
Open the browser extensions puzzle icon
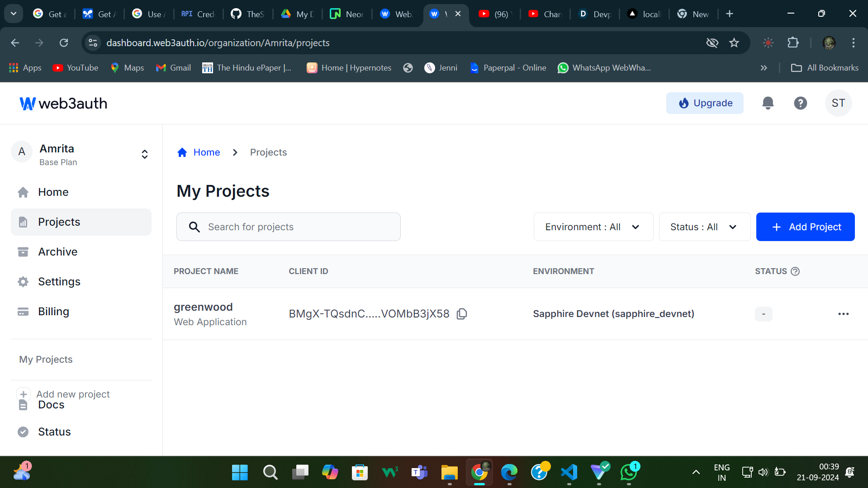point(793,43)
